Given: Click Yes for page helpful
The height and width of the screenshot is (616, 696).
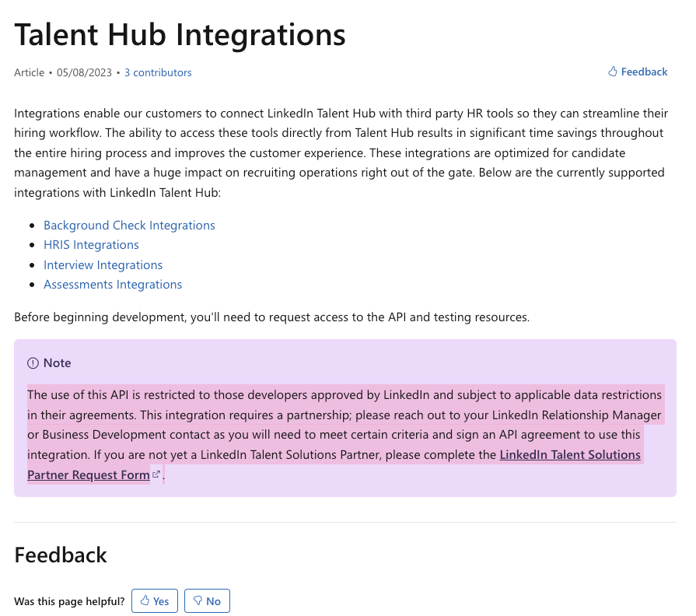Looking at the screenshot, I should tap(155, 601).
